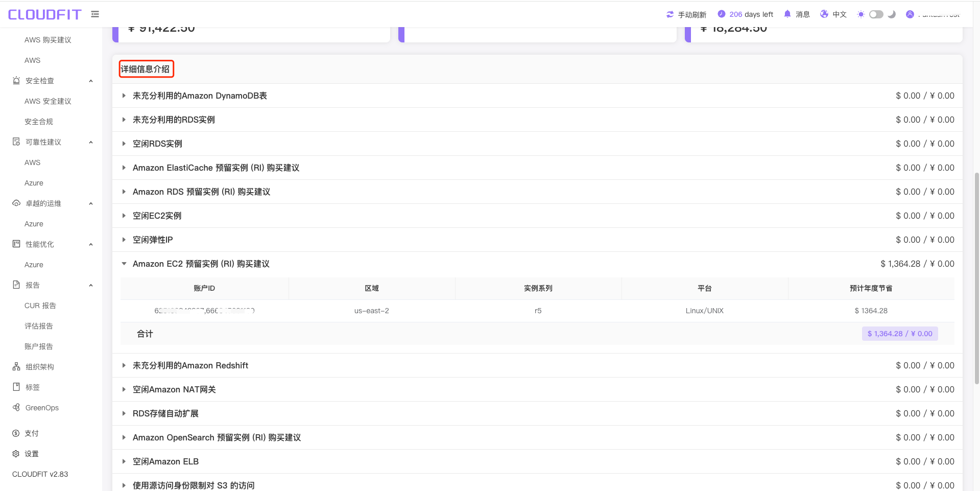Viewport: 980px width, 491px height.
Task: Click the purple $ 1,364.28 / ¥ 0.00 total badge
Action: (900, 334)
